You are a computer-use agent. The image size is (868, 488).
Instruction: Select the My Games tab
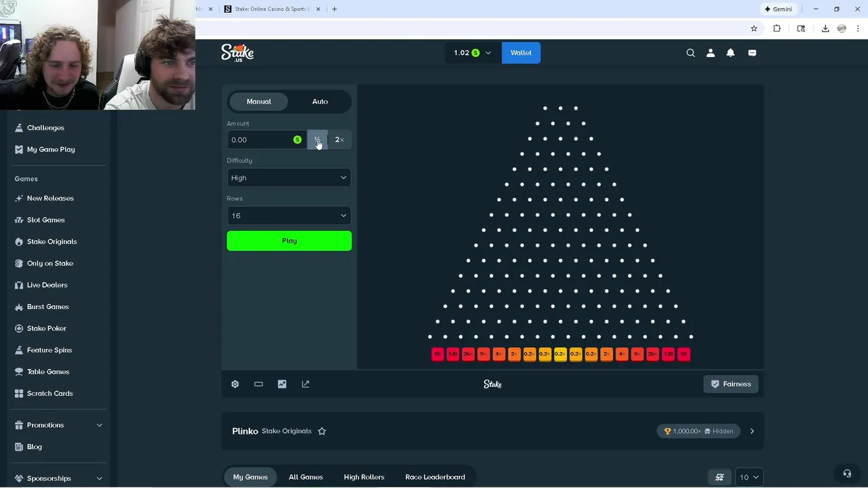pos(250,477)
